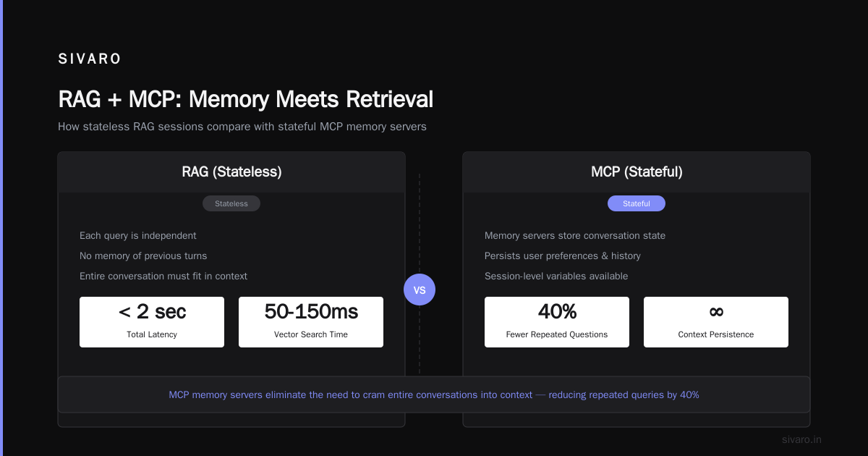
Task: Click 'Persists user preferences & history' line
Action: click(563, 256)
